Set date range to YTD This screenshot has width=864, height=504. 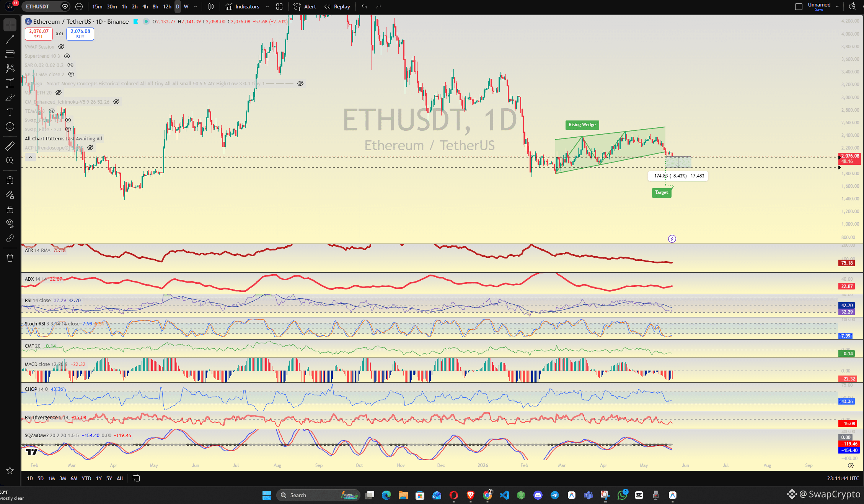86,478
